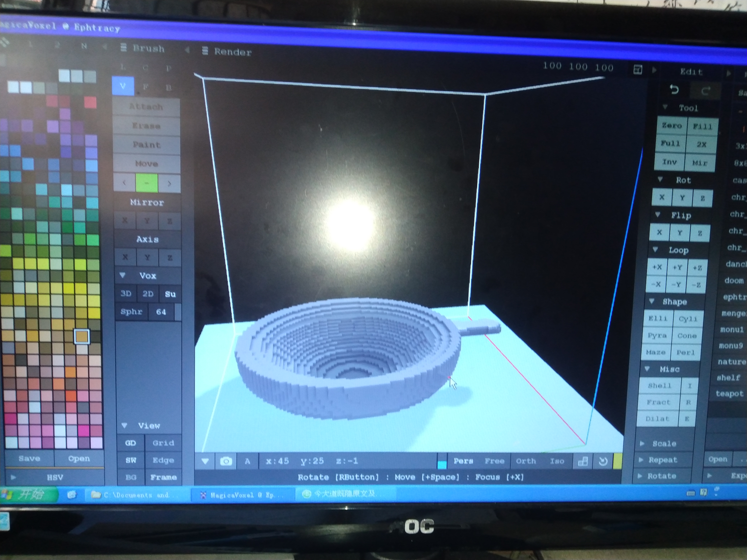Loop the model with -Y
Image resolution: width=747 pixels, height=560 pixels.
[676, 284]
